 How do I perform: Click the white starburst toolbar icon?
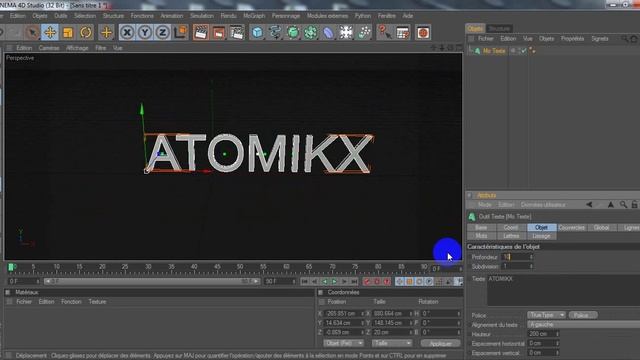(x=346, y=32)
